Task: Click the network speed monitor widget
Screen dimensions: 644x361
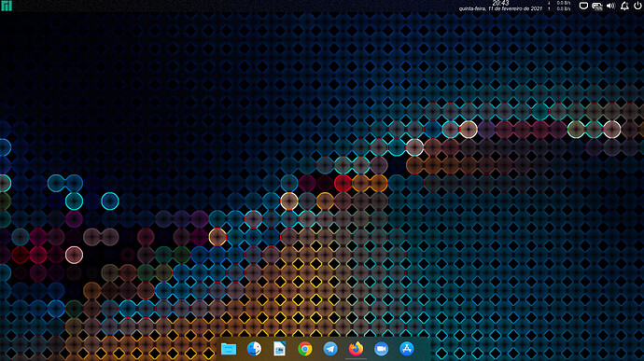Action: tap(560, 6)
